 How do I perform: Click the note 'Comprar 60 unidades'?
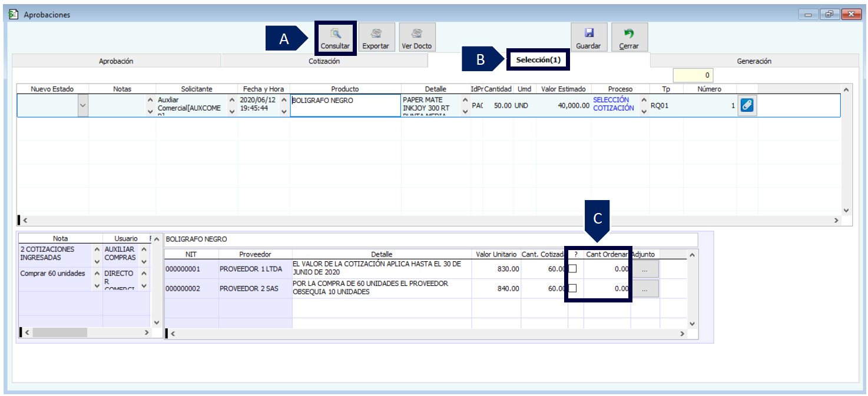(55, 274)
